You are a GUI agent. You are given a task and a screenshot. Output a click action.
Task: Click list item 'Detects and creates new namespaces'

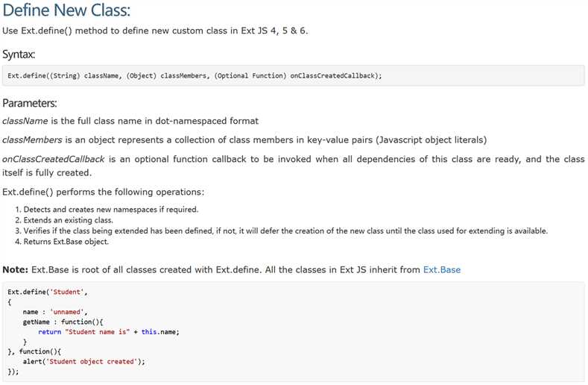(x=111, y=209)
